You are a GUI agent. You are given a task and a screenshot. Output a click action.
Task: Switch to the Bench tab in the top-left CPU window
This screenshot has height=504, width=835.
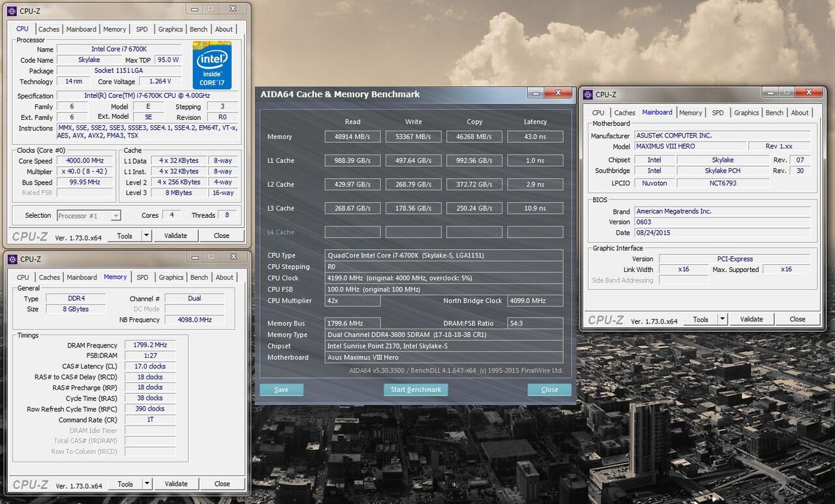point(198,29)
